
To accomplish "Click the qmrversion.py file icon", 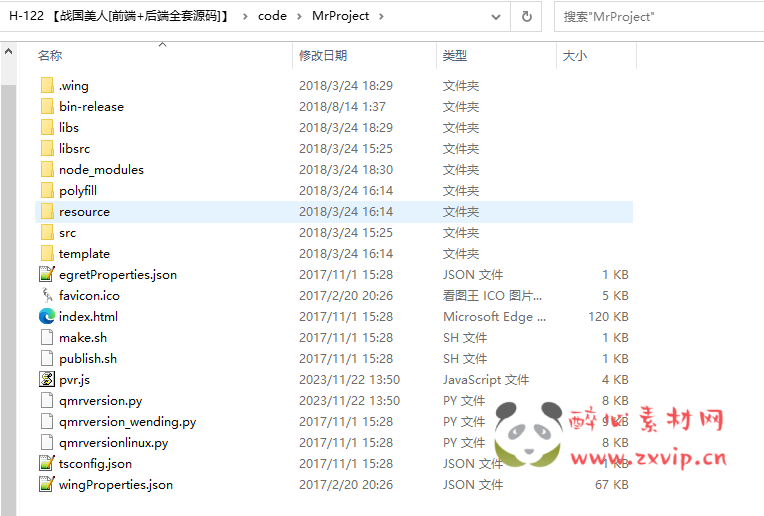I will click(x=47, y=400).
